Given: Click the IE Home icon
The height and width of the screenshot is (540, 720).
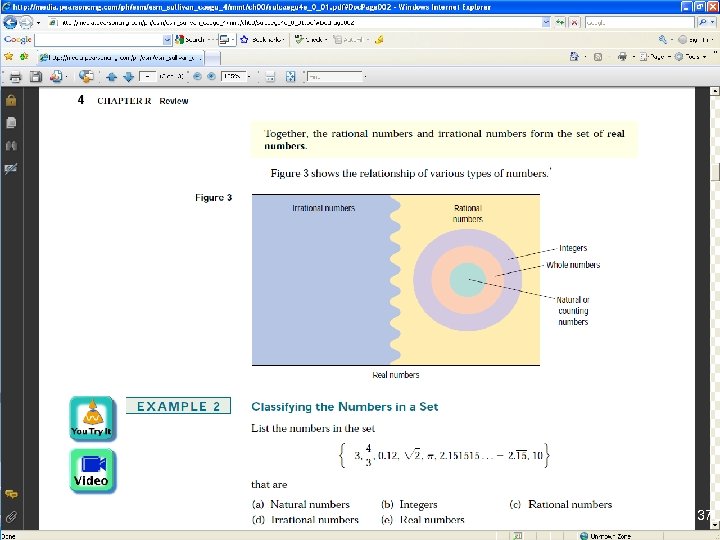Looking at the screenshot, I should 574,57.
